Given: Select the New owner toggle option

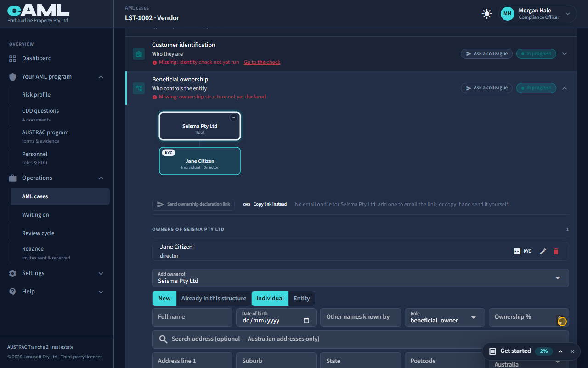Looking at the screenshot, I should point(164,299).
